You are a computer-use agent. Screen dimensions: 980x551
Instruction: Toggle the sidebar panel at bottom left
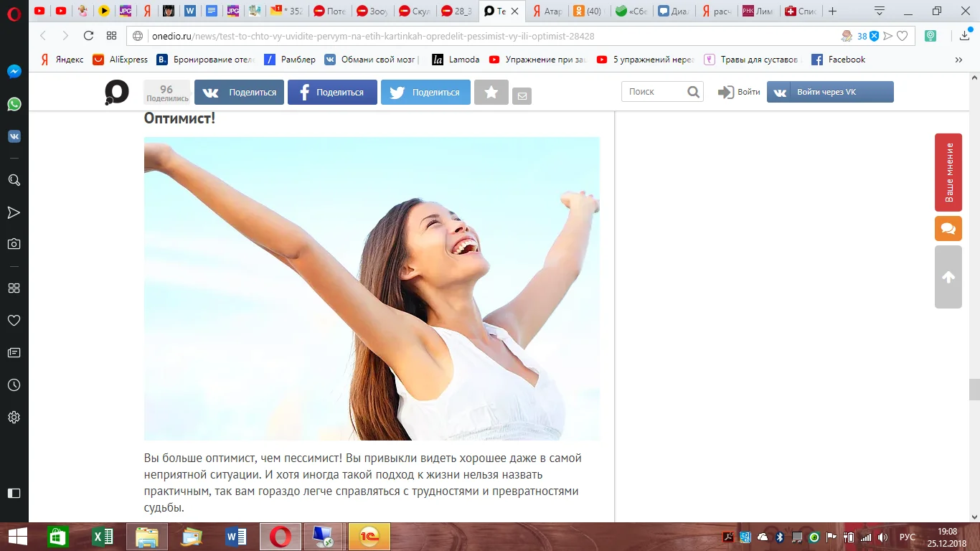[14, 493]
